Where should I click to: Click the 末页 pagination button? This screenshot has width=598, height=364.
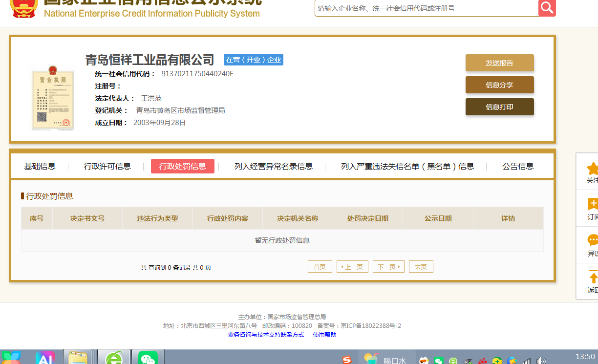coord(421,267)
